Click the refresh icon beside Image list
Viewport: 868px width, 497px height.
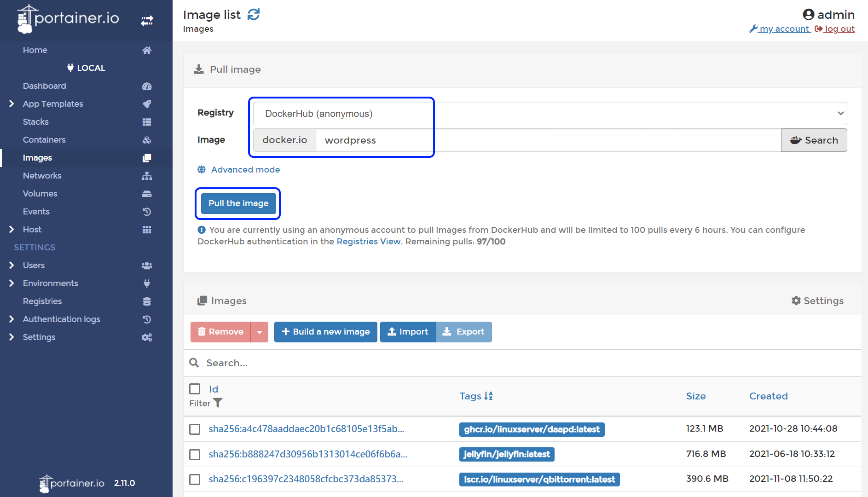(x=254, y=15)
